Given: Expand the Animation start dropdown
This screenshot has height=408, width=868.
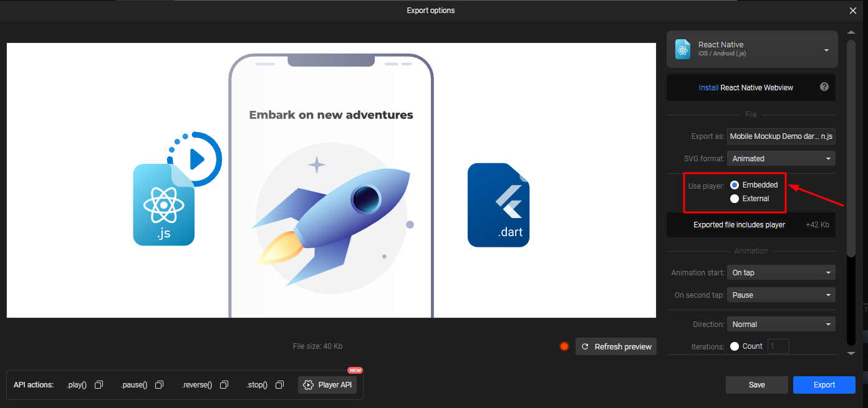Looking at the screenshot, I should point(781,273).
